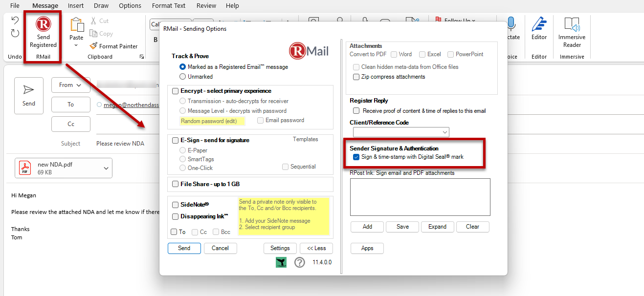The width and height of the screenshot is (644, 296).
Task: Open the Client/Reference Code dropdown
Action: click(x=445, y=132)
